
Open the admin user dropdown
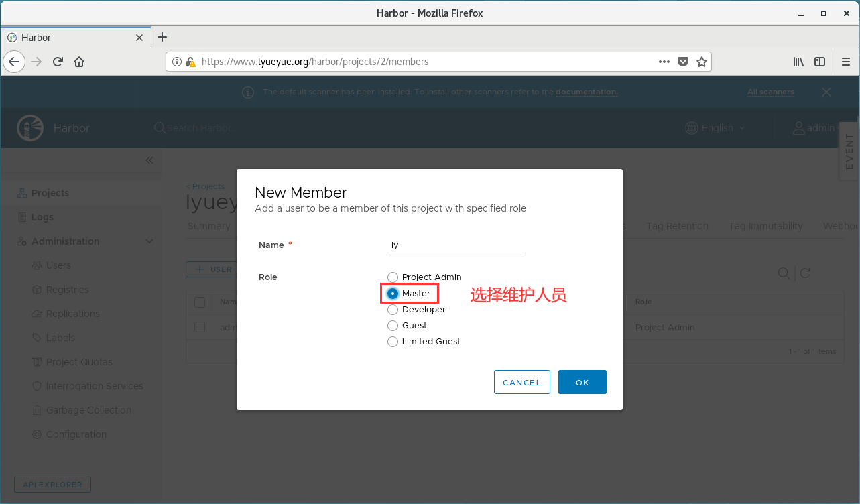tap(818, 128)
